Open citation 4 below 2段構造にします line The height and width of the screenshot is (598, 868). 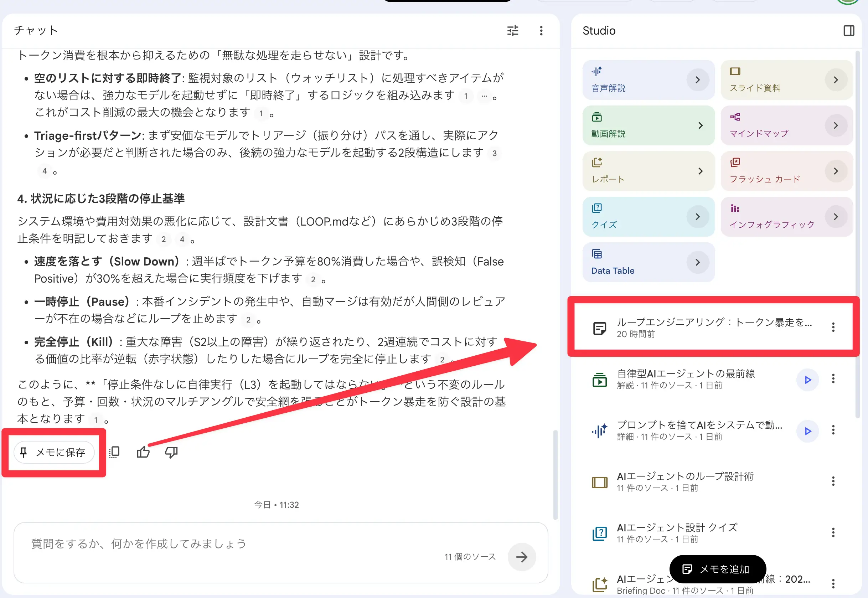click(x=45, y=171)
